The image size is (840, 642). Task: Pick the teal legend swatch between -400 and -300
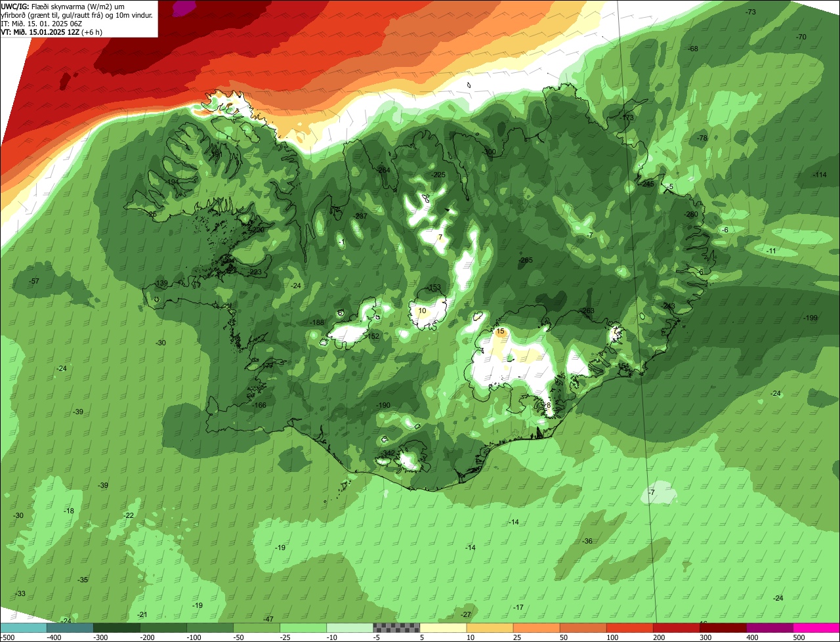(70, 628)
